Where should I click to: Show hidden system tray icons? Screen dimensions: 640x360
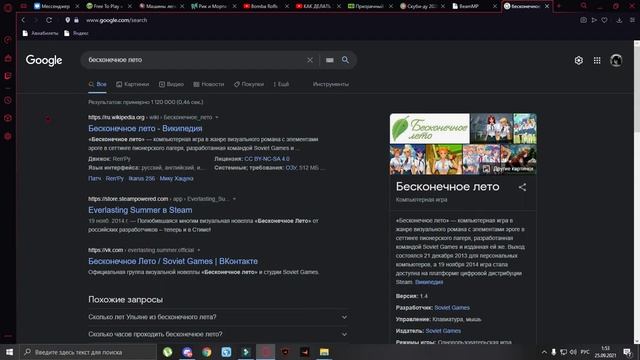point(544,352)
